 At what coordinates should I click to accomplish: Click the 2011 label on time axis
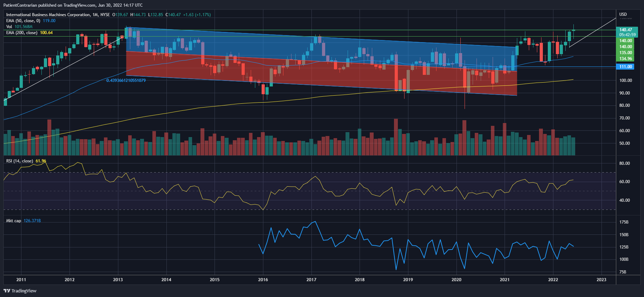point(21,280)
